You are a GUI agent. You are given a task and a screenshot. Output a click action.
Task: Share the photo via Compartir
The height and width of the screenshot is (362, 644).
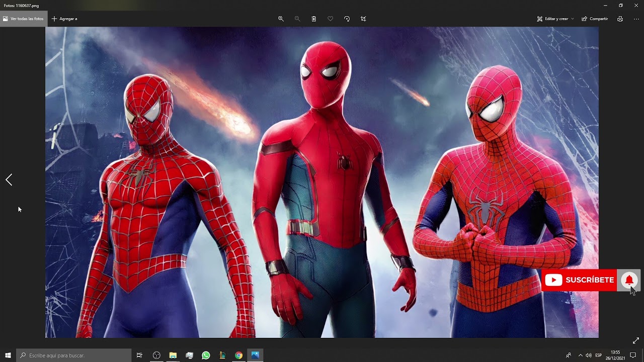coord(595,19)
